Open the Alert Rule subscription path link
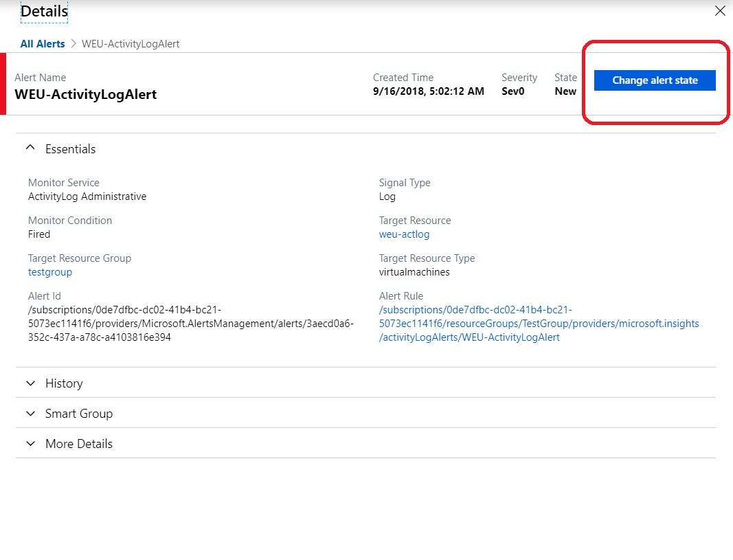The height and width of the screenshot is (560, 733). [x=539, y=324]
